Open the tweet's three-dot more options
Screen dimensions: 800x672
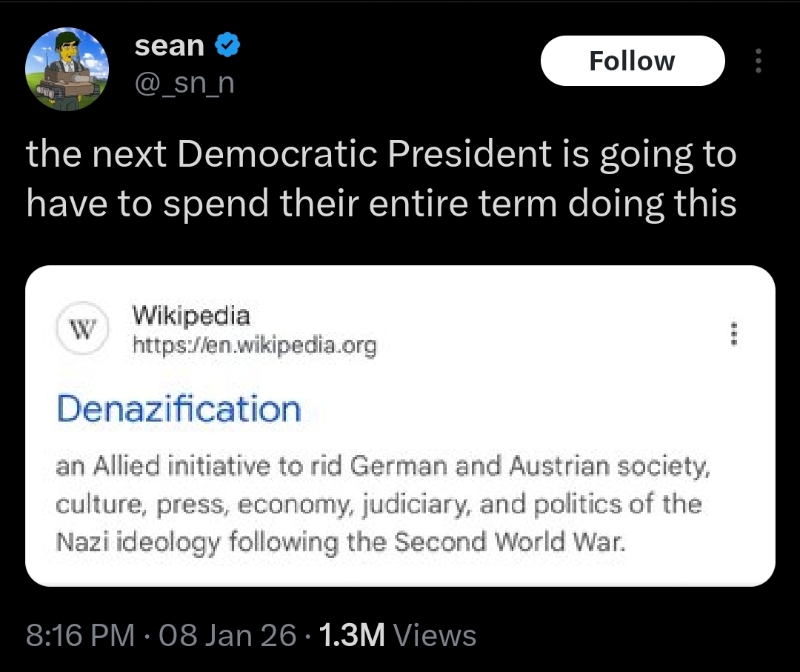[x=757, y=61]
